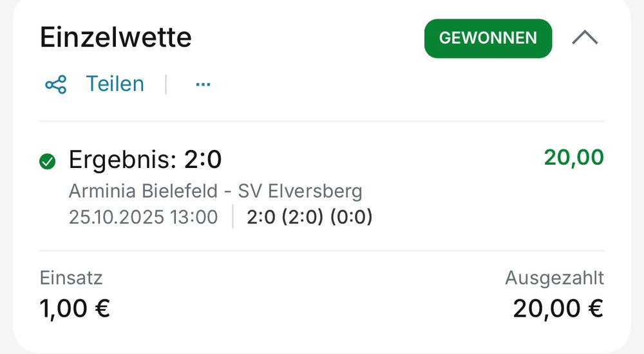644x354 pixels.
Task: Tap the share icon beside Teilen
Action: click(x=56, y=84)
